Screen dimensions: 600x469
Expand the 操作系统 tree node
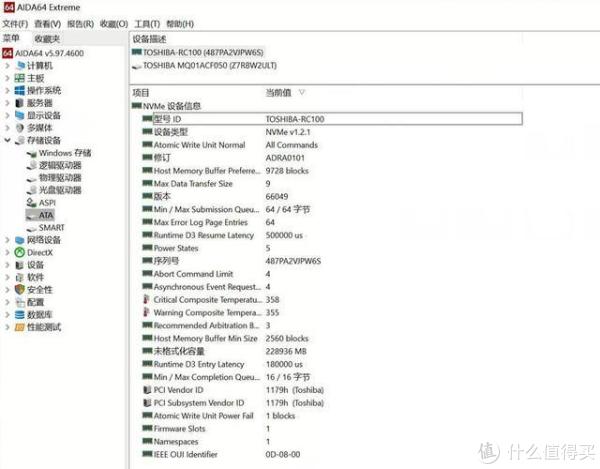pos(7,90)
